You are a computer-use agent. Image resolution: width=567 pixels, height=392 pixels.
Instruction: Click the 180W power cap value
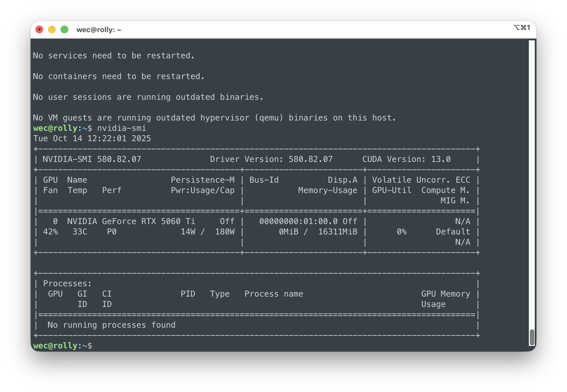click(225, 232)
